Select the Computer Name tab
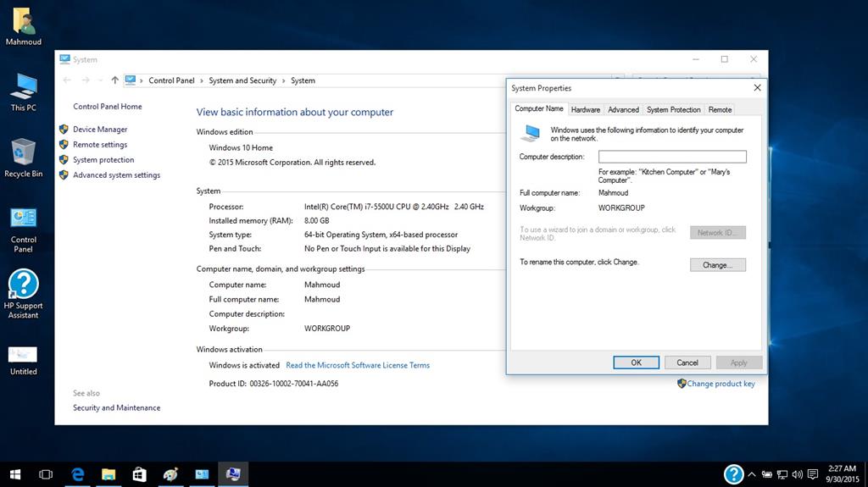The width and height of the screenshot is (868, 487). (x=538, y=108)
